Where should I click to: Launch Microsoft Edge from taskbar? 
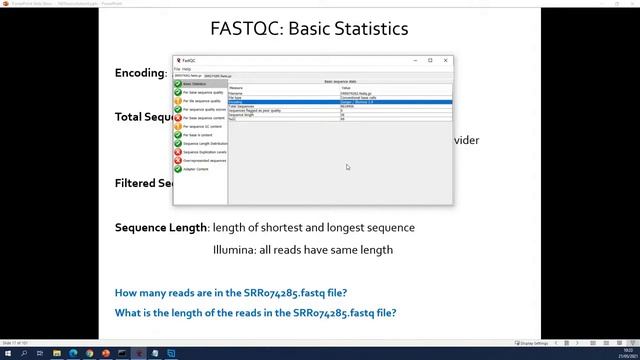pos(73,353)
